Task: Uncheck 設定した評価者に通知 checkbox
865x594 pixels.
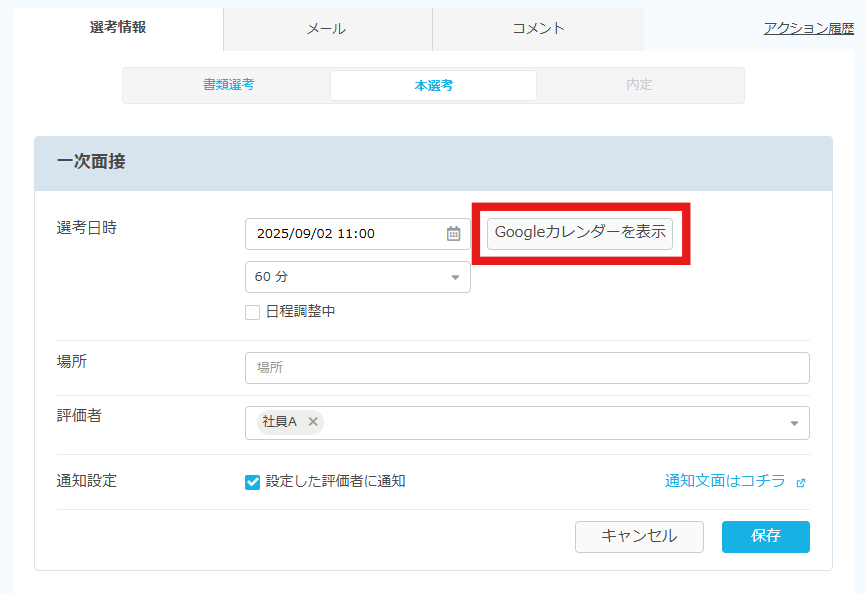Action: tap(253, 482)
